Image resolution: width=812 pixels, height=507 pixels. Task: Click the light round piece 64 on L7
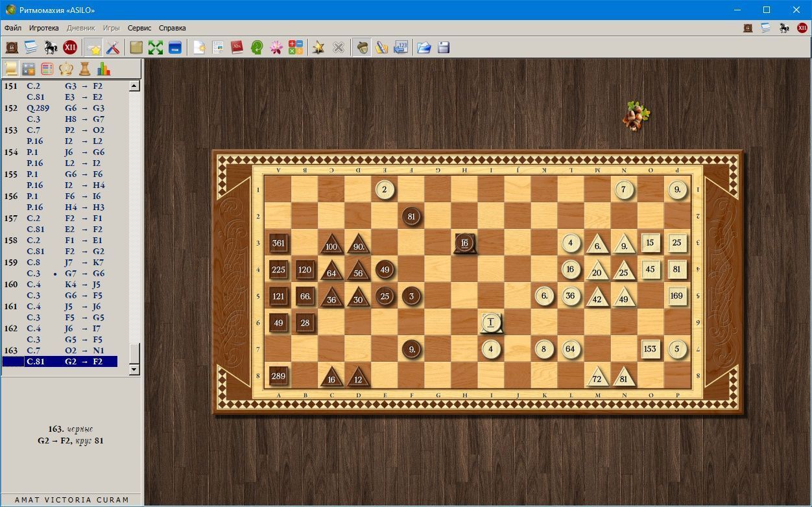[570, 349]
